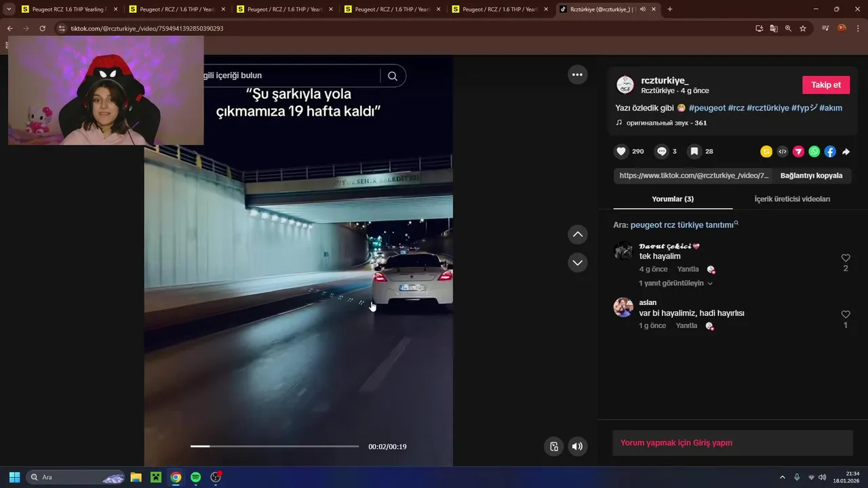868x488 pixels.
Task: Click the login-to-comment field
Action: coord(732,443)
